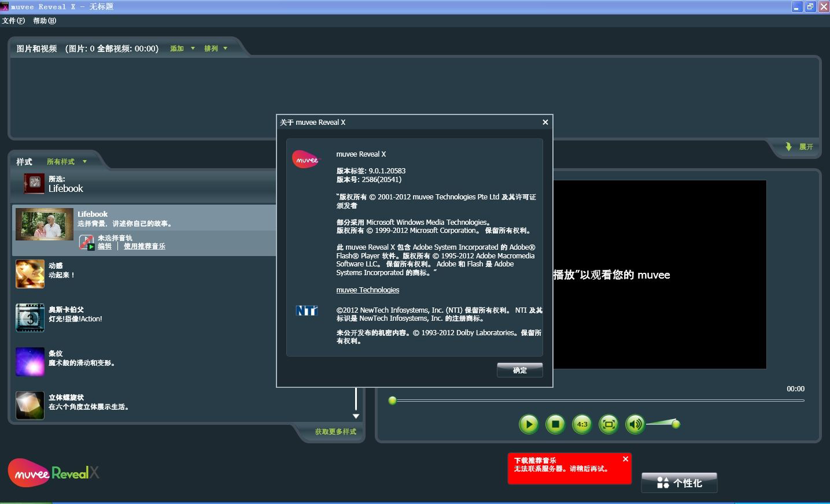This screenshot has width=830, height=504.
Task: Open the 帮助(H) menu
Action: (45, 21)
